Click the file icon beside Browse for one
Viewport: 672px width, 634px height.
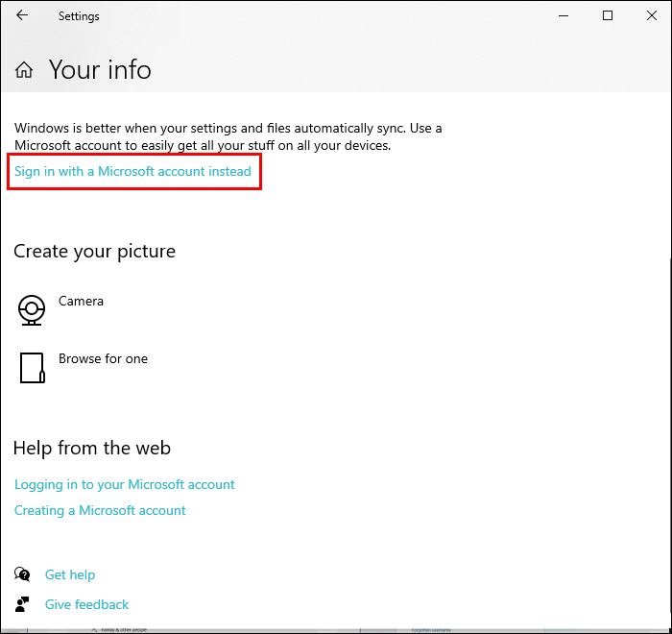click(32, 367)
